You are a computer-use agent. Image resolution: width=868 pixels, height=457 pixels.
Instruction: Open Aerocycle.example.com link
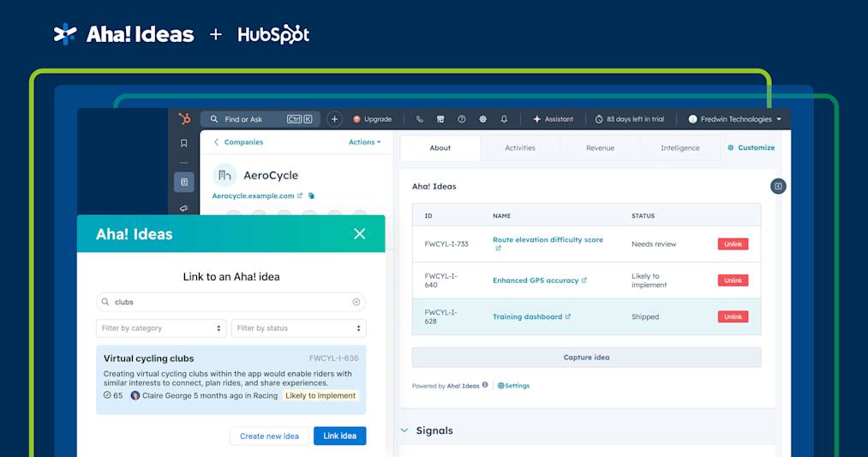[x=253, y=195]
